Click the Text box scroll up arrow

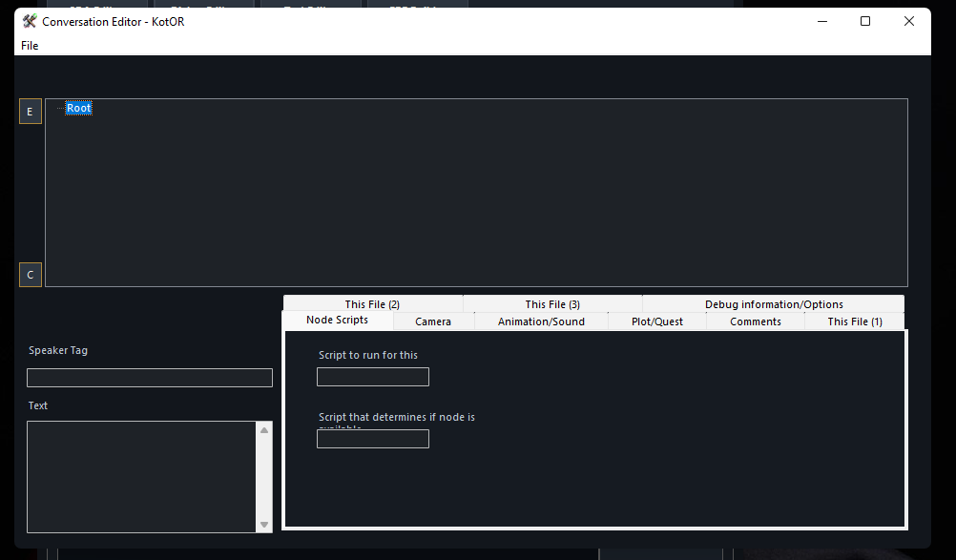265,430
